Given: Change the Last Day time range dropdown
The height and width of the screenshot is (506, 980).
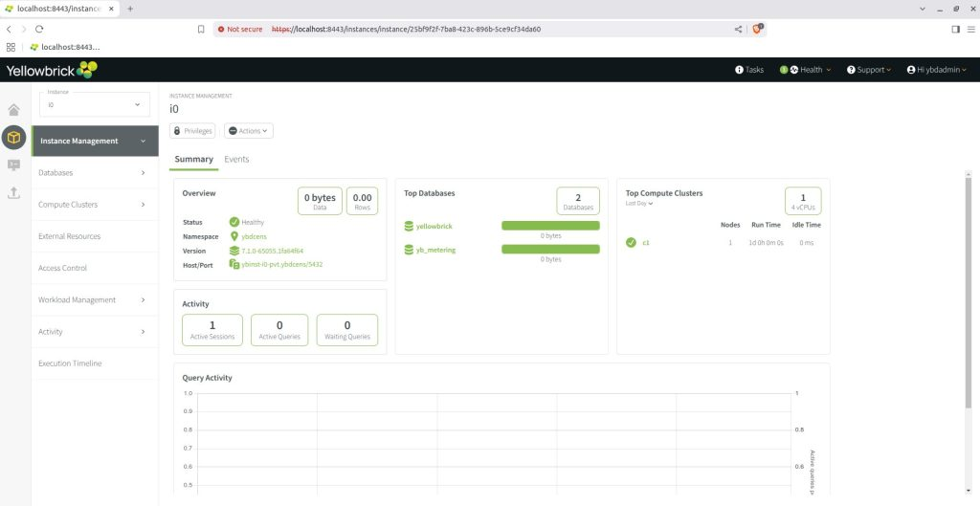Looking at the screenshot, I should tap(638, 204).
